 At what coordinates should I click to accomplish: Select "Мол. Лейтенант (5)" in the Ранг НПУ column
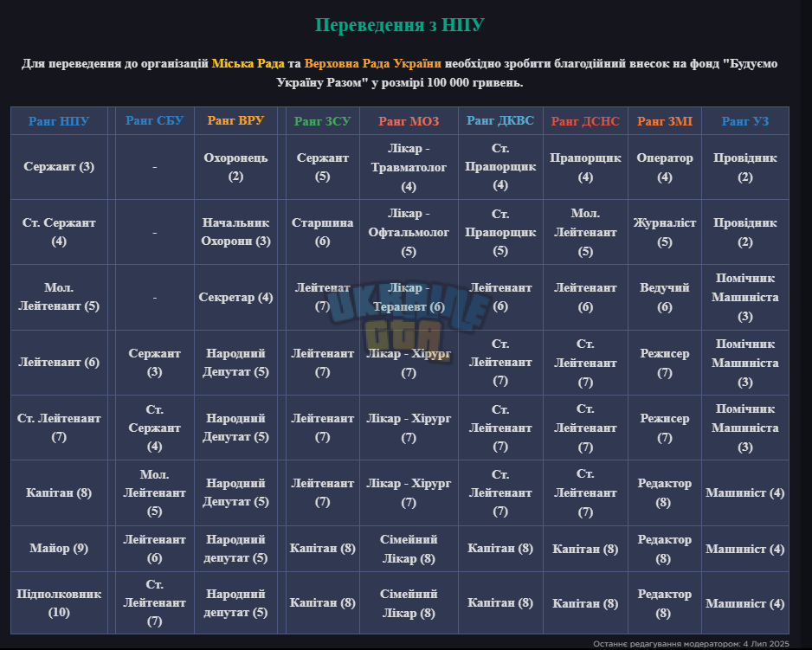[59, 297]
